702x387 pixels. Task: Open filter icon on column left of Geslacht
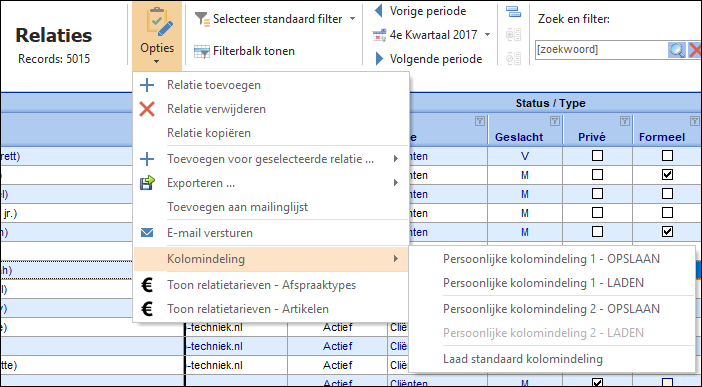click(480, 121)
